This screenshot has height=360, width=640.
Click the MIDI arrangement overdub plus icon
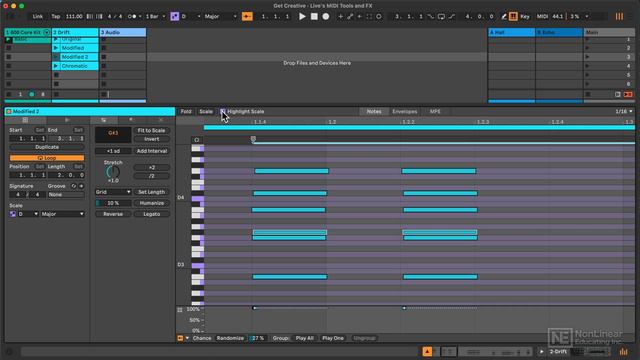pyautogui.click(x=340, y=16)
